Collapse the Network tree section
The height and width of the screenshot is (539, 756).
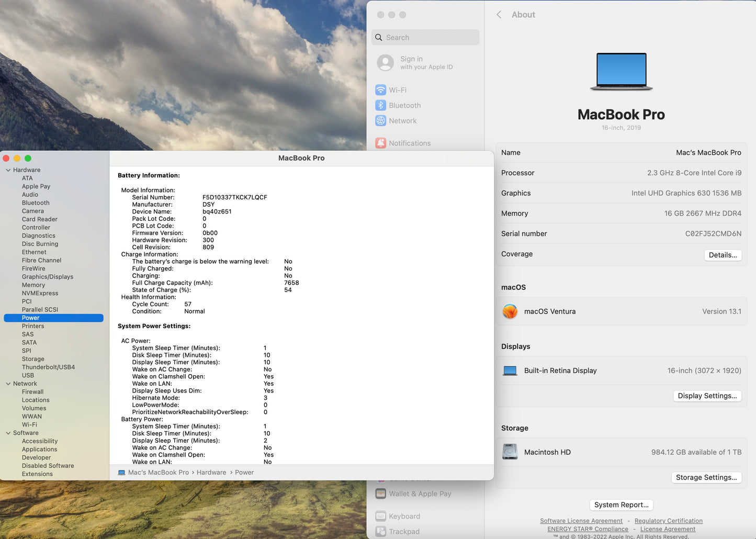coord(7,383)
